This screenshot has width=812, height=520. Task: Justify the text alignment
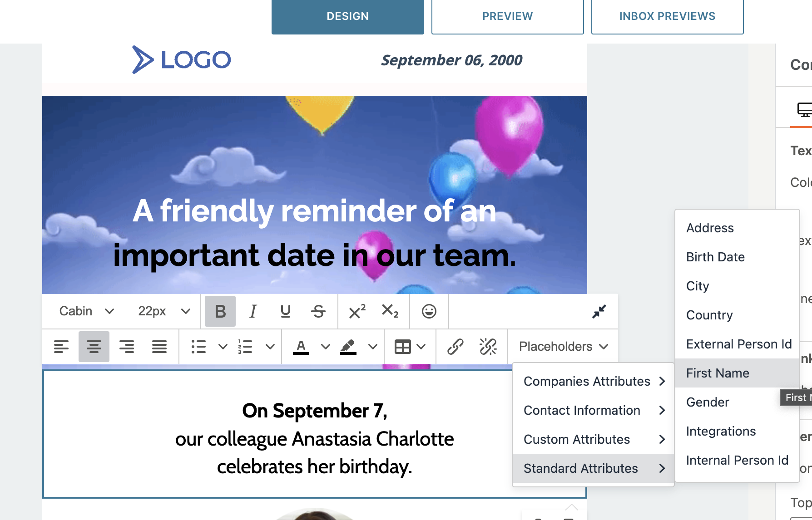tap(159, 347)
